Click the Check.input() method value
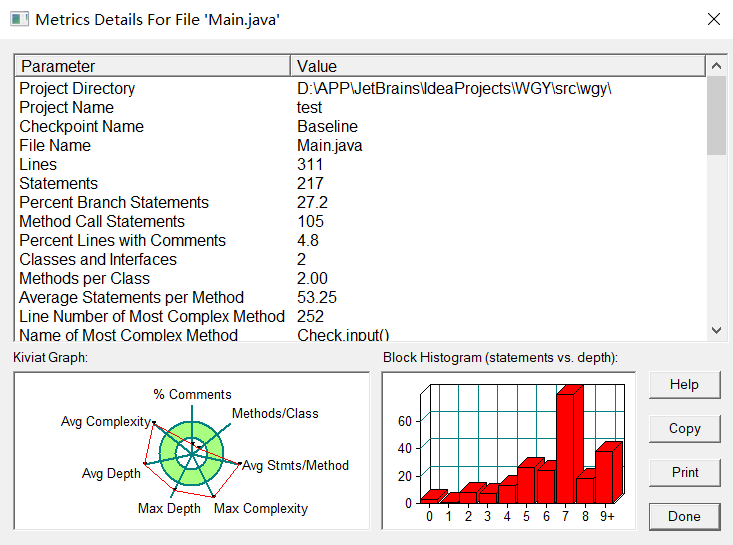The image size is (733, 545). click(x=343, y=335)
